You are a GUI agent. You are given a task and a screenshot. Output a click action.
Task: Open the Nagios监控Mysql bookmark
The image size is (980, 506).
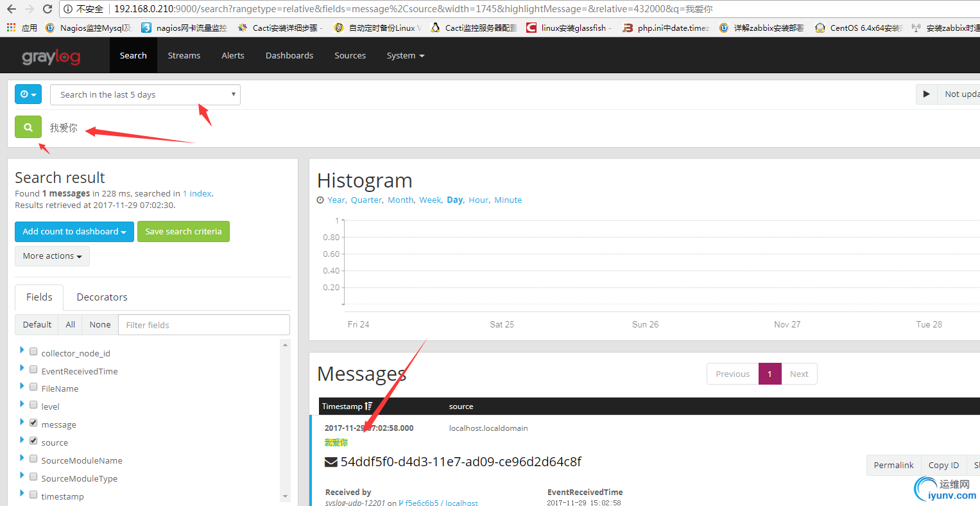[89, 28]
